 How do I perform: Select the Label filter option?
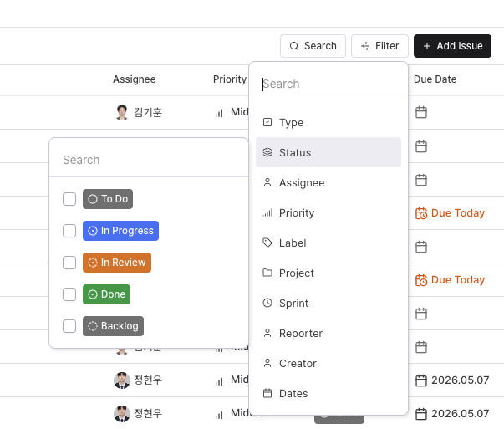click(x=328, y=243)
